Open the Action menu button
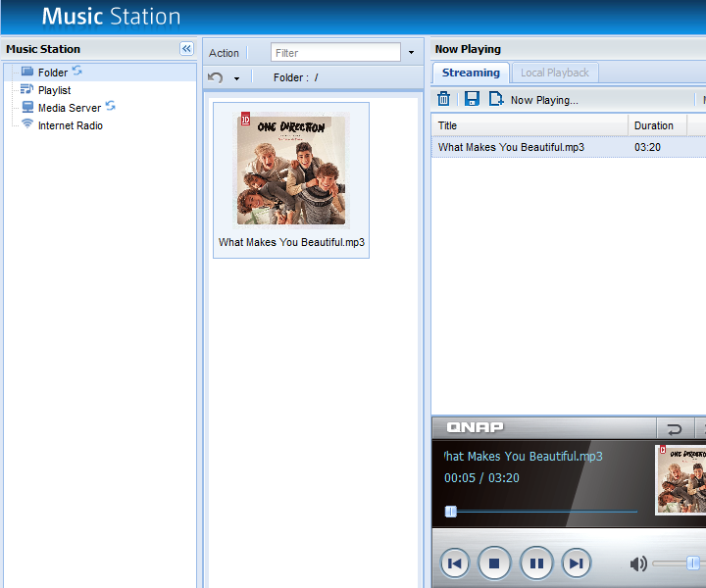The width and height of the screenshot is (706, 588). pyautogui.click(x=224, y=53)
